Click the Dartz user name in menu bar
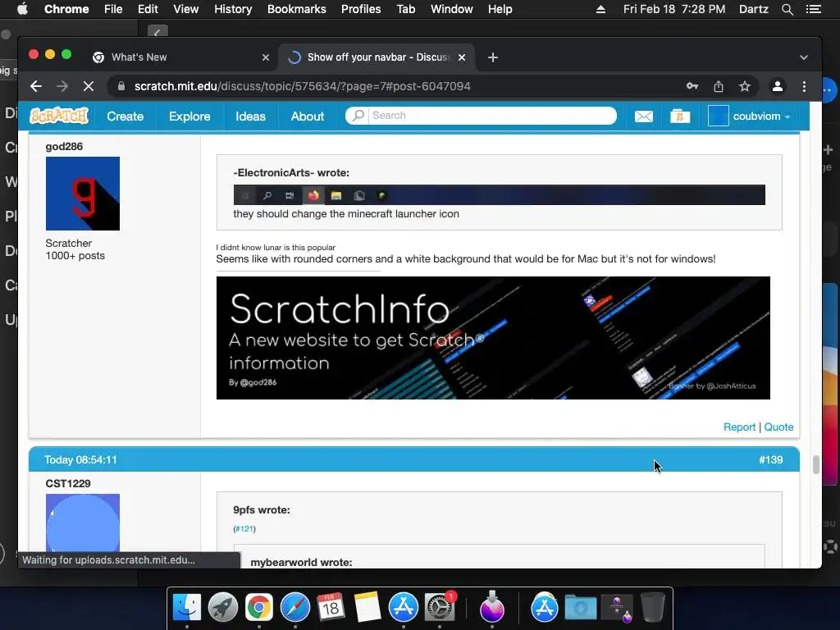The width and height of the screenshot is (840, 630). tap(753, 9)
